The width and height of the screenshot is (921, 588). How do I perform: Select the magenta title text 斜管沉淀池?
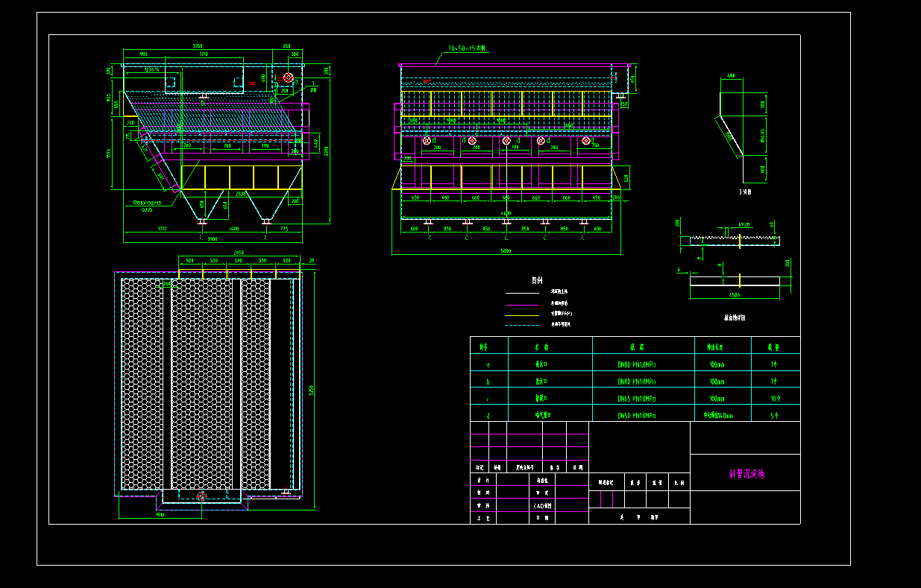point(746,474)
